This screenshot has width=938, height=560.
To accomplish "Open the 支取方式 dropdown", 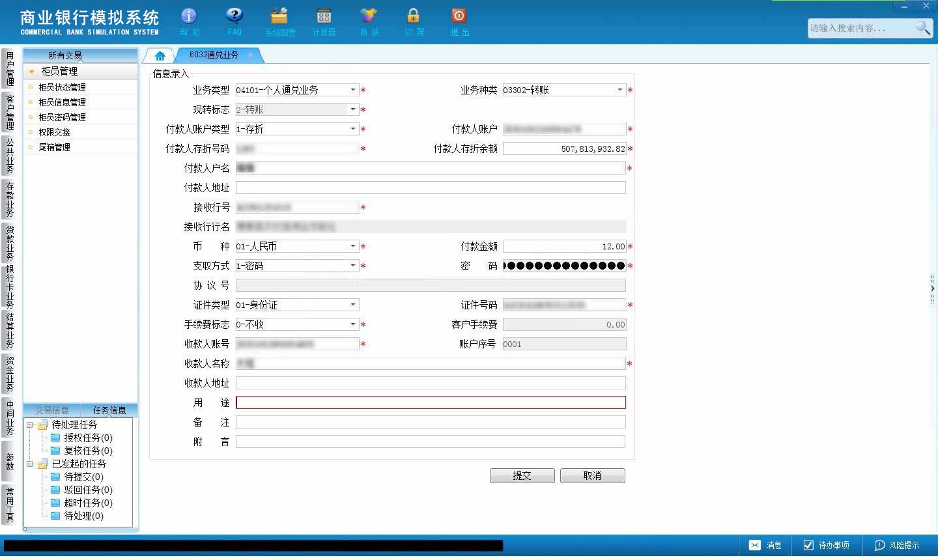I will pyautogui.click(x=353, y=266).
